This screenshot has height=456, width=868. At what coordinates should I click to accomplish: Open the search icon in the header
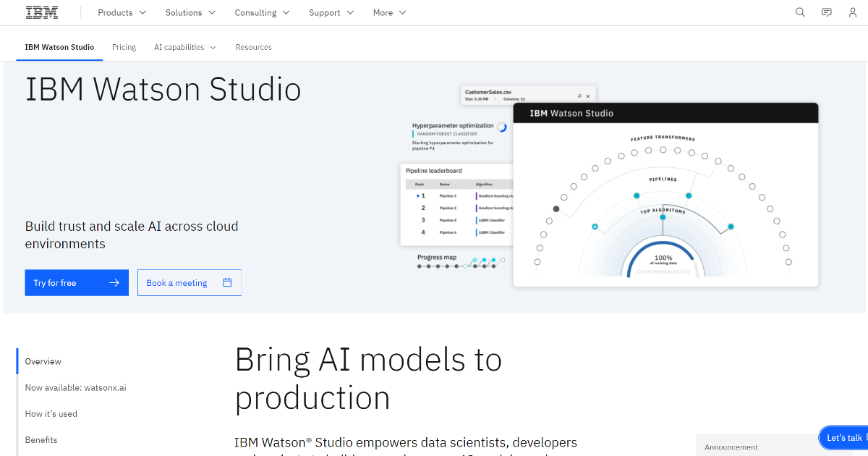[x=800, y=12]
